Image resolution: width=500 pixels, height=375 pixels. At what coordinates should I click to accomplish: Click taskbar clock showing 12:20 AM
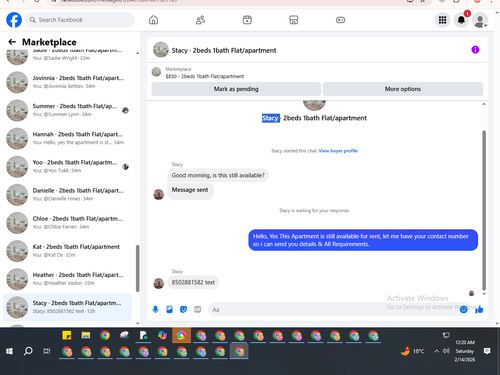(465, 343)
